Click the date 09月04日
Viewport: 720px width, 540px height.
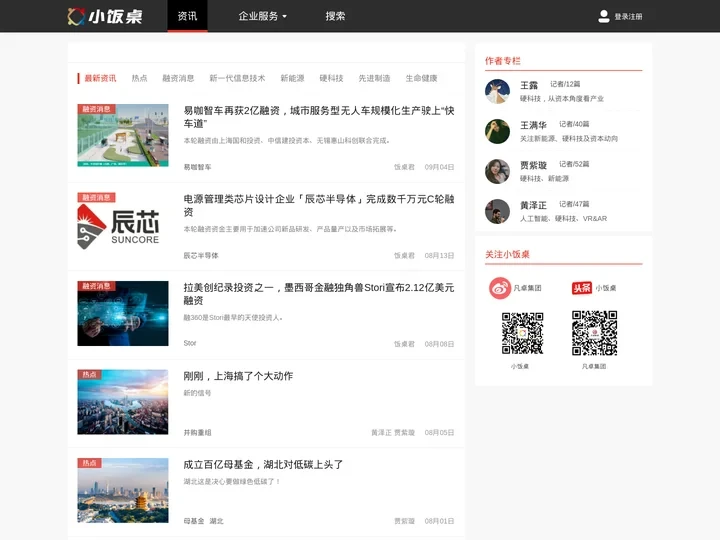click(439, 167)
